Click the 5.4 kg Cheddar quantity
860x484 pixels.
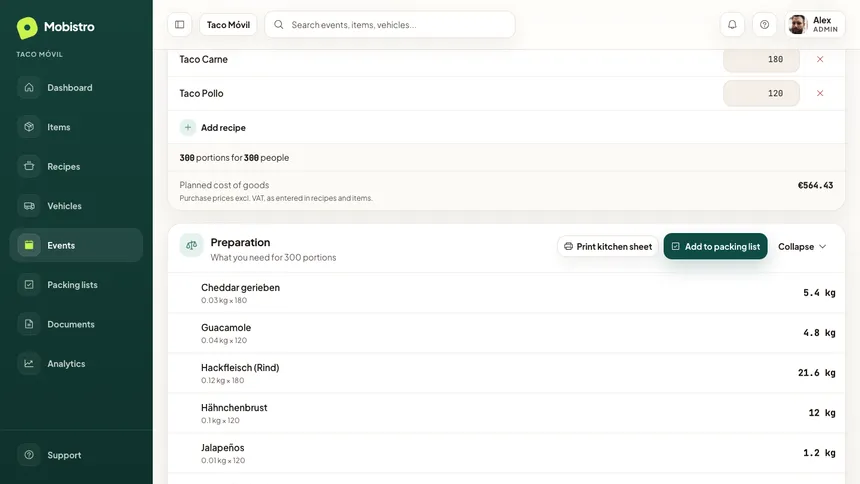tap(819, 293)
